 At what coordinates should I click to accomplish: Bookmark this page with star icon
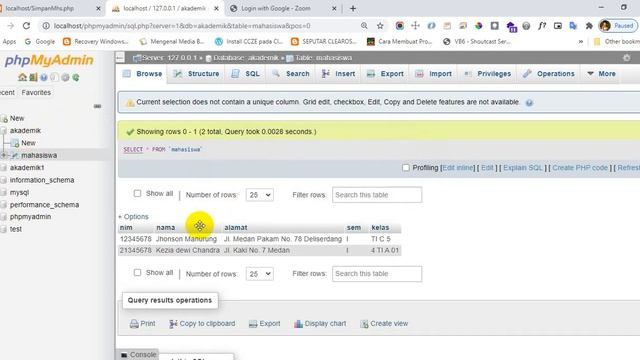[380, 26]
